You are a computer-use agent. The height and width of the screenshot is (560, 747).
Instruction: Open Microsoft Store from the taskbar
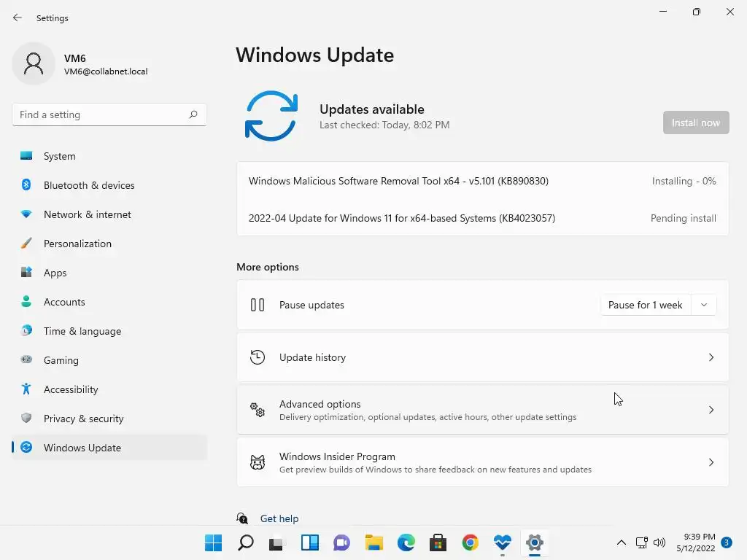click(438, 542)
